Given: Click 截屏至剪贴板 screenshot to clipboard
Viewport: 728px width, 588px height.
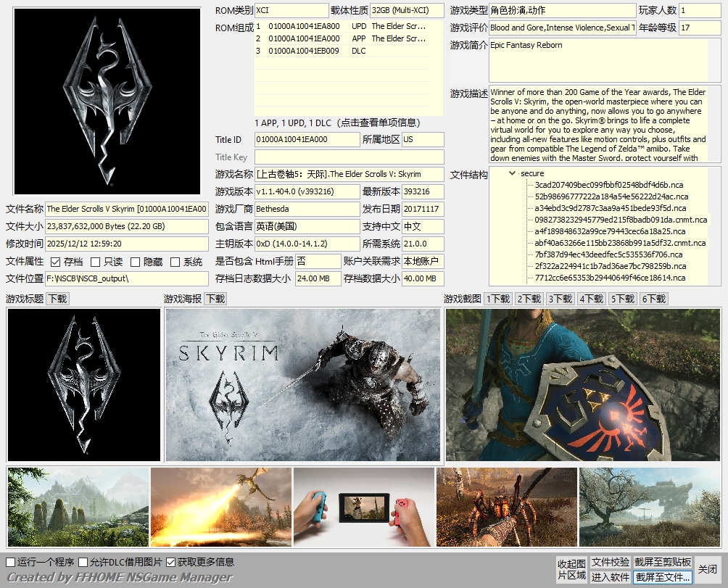Looking at the screenshot, I should [x=663, y=562].
